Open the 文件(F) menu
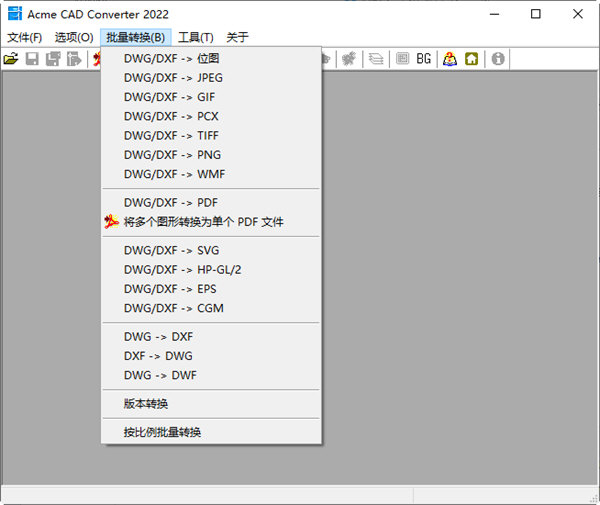 [24, 37]
